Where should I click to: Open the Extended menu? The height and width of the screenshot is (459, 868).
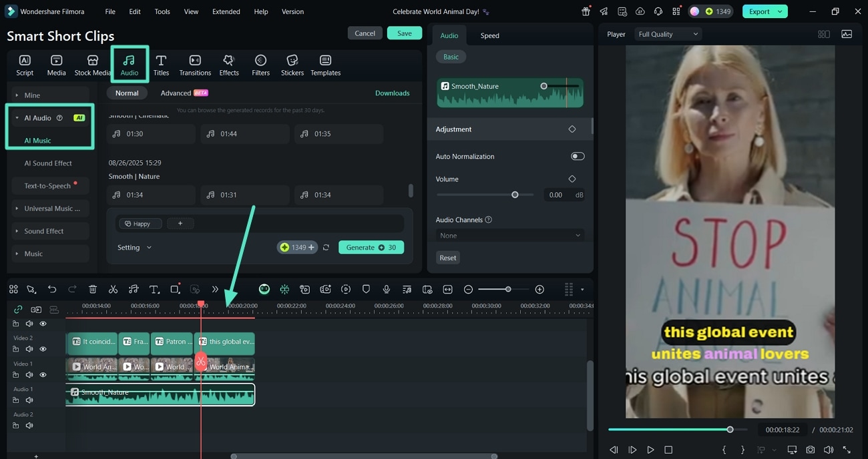[x=226, y=11]
